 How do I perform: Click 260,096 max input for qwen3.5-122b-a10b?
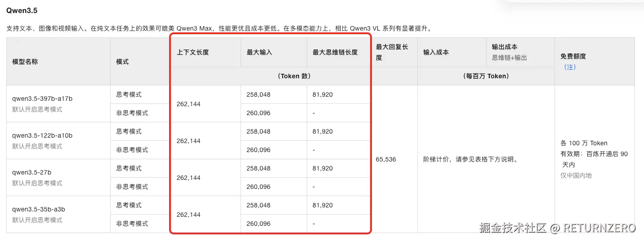[x=259, y=150]
